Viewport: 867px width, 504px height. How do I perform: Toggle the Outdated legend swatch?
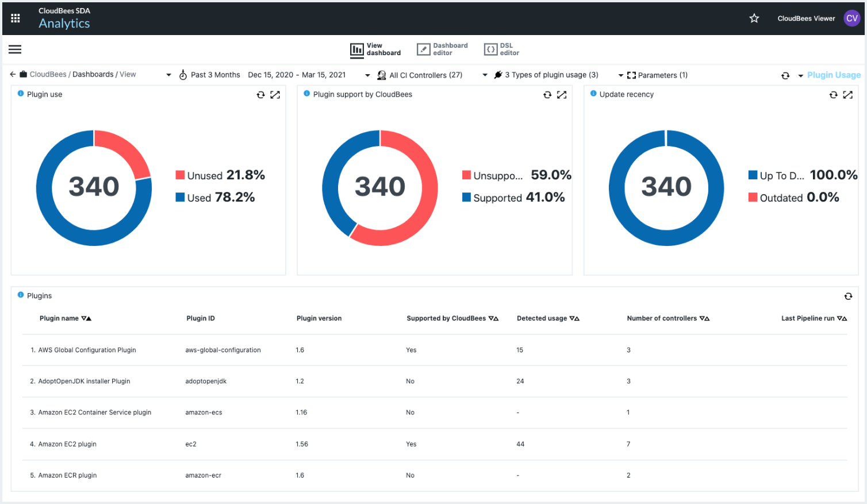(753, 197)
